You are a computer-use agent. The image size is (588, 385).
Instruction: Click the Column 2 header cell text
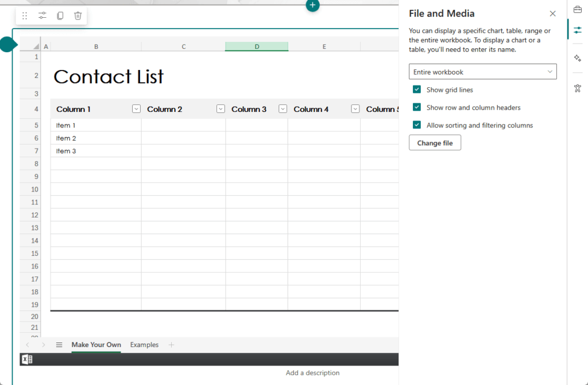pos(164,109)
